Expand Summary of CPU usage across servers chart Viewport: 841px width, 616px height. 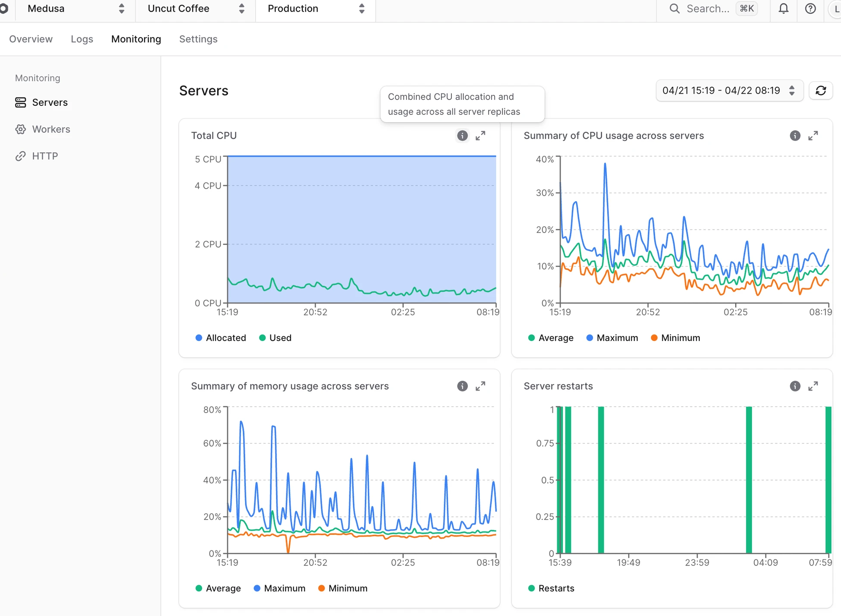813,136
